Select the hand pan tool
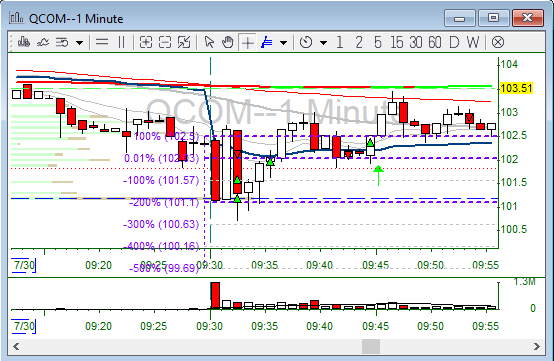554x361 pixels. click(228, 42)
